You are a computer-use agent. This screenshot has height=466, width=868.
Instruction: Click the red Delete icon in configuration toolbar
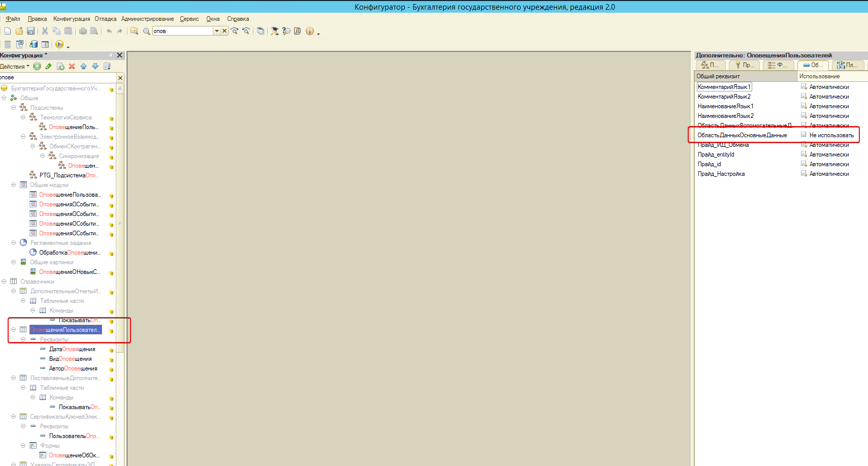point(72,66)
